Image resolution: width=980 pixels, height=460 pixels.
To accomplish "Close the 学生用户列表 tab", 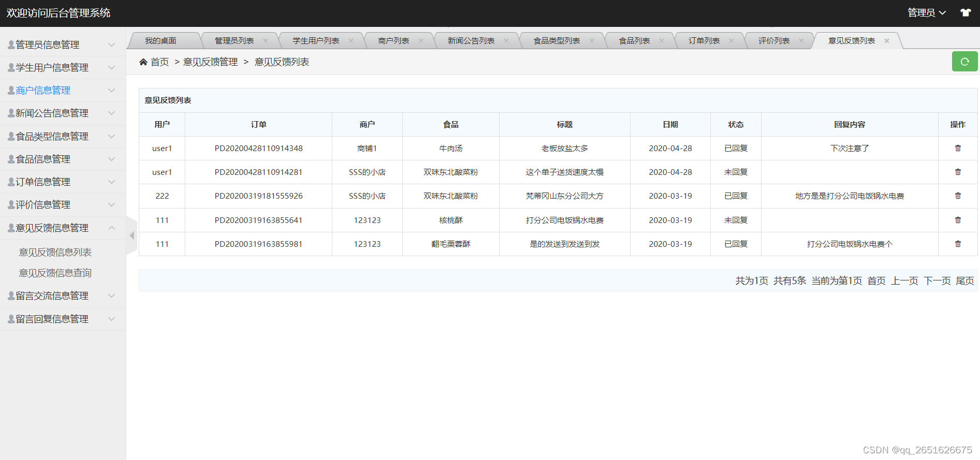I will [x=351, y=40].
